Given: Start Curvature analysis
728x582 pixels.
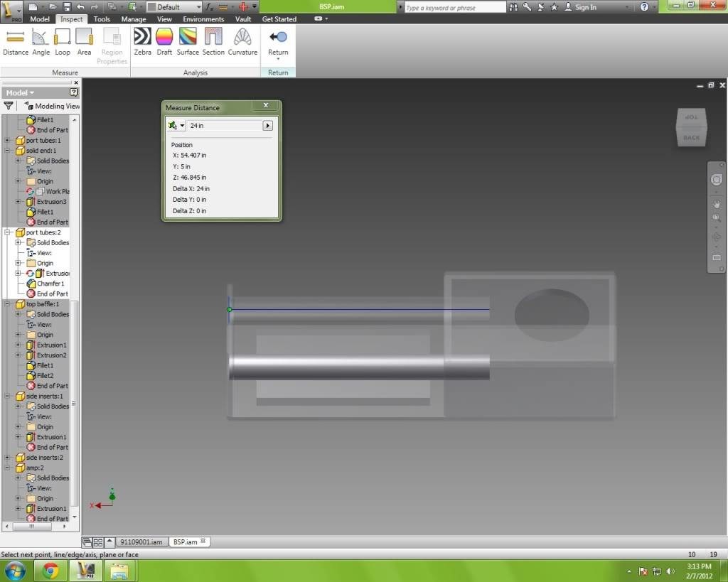Looking at the screenshot, I should [242, 42].
